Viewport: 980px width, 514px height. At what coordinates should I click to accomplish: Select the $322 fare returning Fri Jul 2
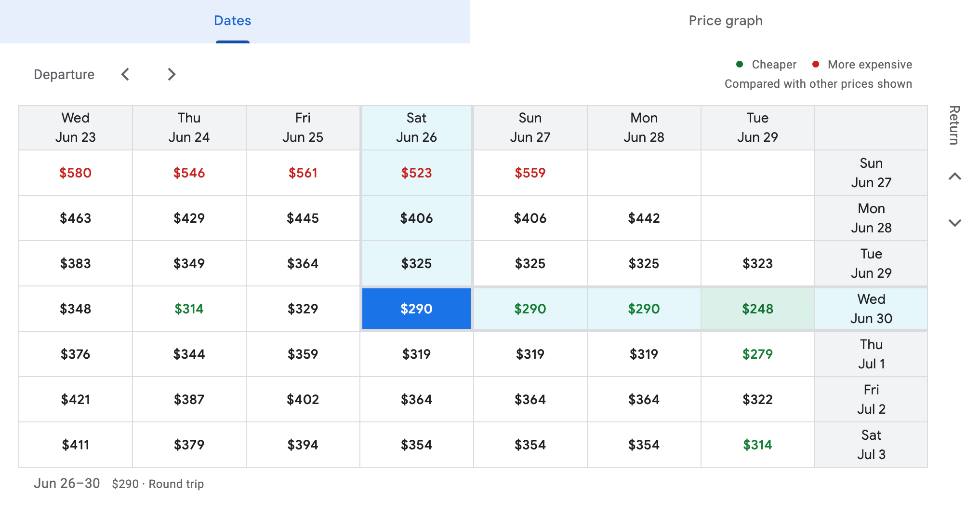[757, 399]
